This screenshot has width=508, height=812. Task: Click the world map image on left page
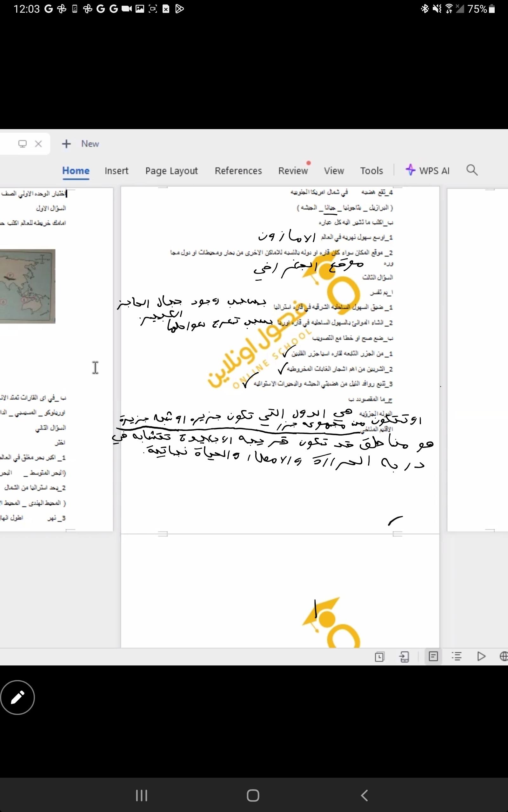[28, 286]
